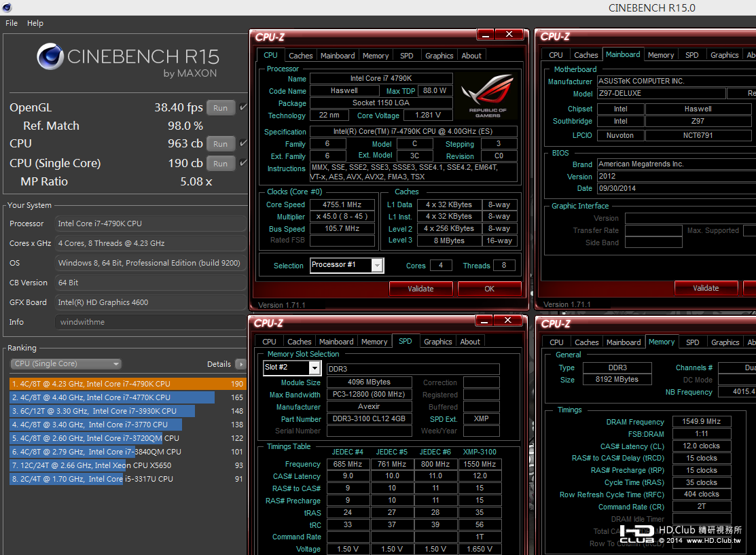Click the Cinebench app icon in title bar
This screenshot has width=756, height=555.
(x=7, y=7)
